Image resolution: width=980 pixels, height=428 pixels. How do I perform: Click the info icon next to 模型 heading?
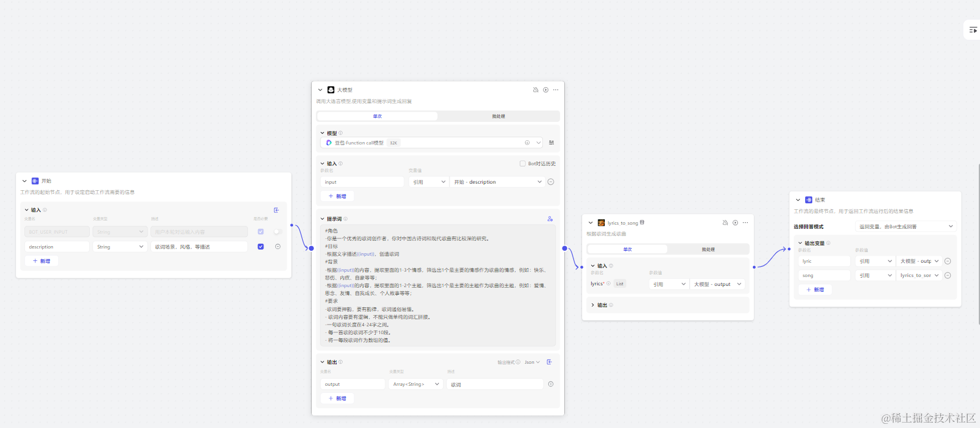(341, 133)
